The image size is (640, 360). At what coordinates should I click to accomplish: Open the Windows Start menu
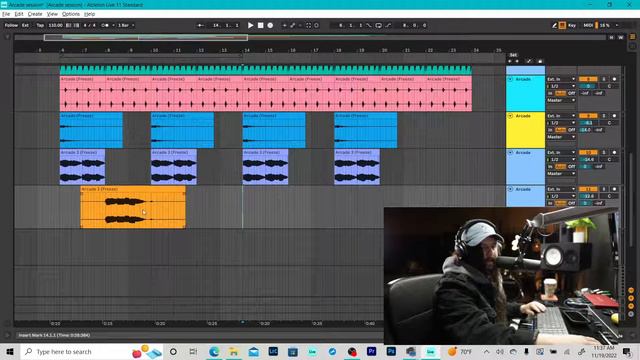click(10, 352)
